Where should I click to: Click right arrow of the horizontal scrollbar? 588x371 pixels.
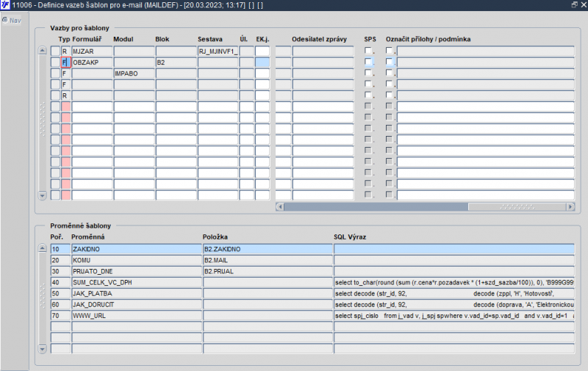(570, 206)
